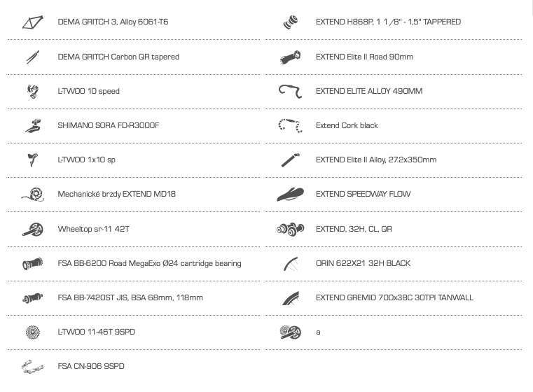
Task: Click the stem icon for Elite II Road 90mm
Action: pyautogui.click(x=290, y=57)
